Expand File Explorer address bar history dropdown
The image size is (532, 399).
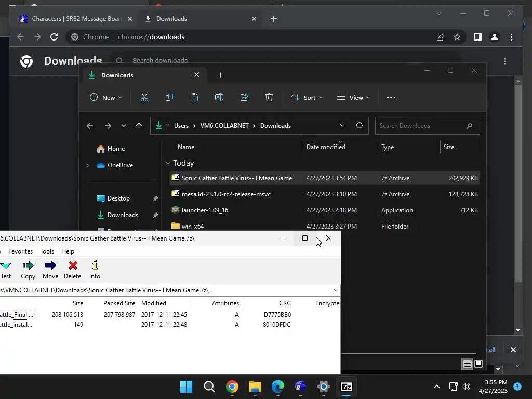[x=342, y=125]
